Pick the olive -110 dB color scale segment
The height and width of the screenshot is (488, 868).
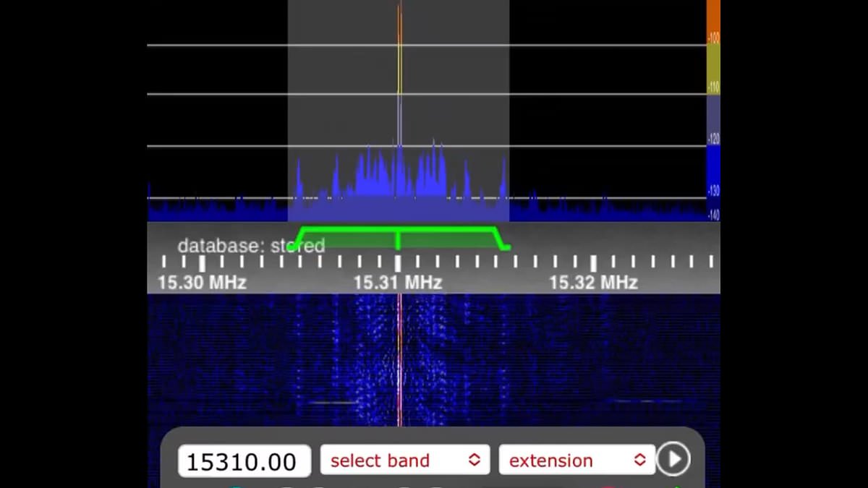point(713,69)
